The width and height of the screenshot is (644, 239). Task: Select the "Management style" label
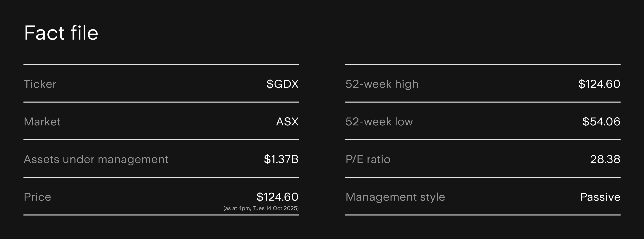point(395,197)
